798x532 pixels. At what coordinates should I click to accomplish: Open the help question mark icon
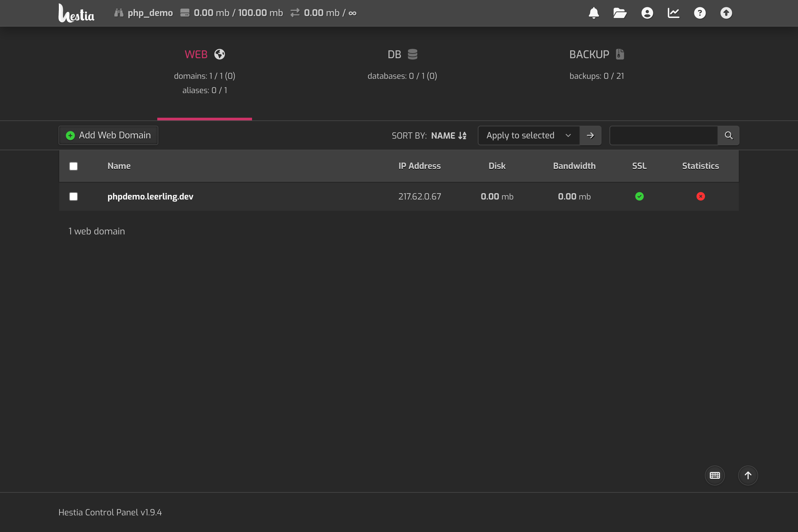tap(700, 13)
